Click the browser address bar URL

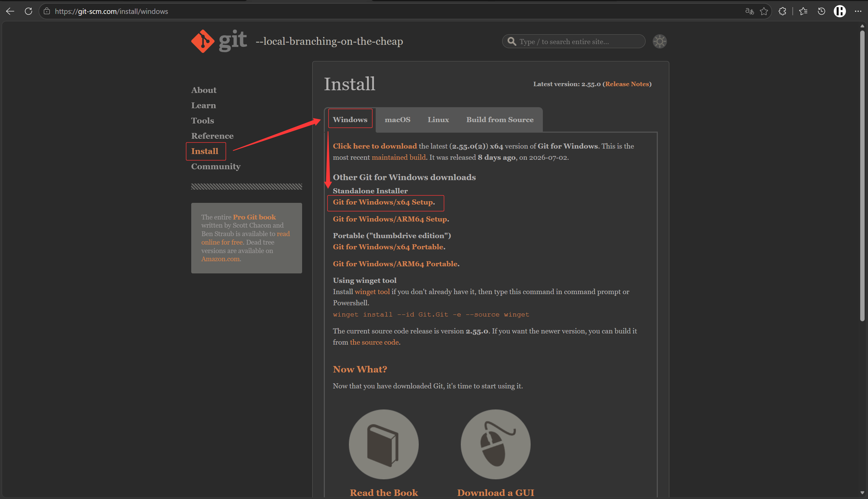point(111,11)
